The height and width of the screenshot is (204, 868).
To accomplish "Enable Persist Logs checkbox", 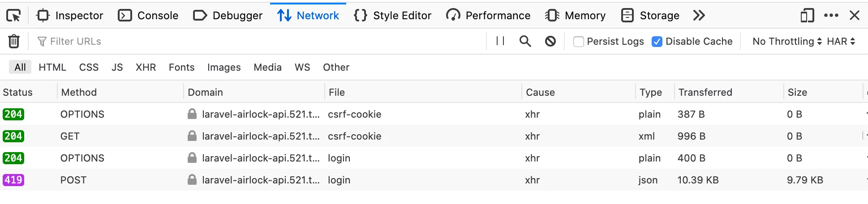I will [579, 42].
